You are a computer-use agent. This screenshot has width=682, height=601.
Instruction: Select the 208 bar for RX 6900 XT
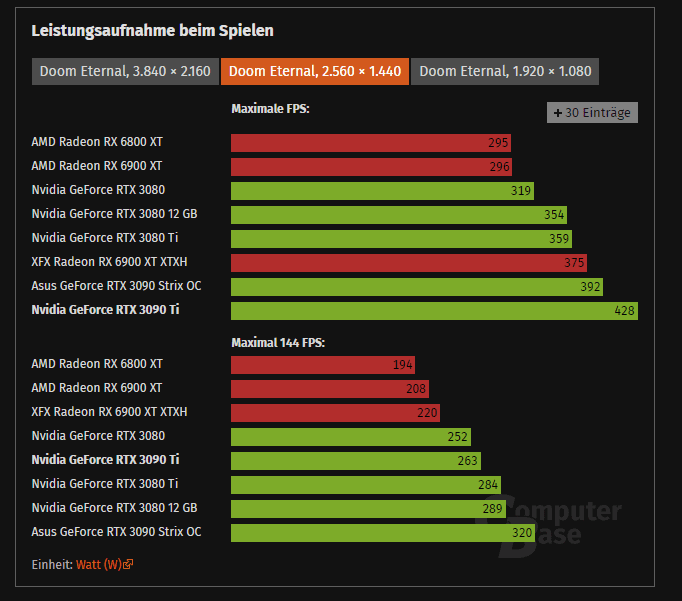330,389
